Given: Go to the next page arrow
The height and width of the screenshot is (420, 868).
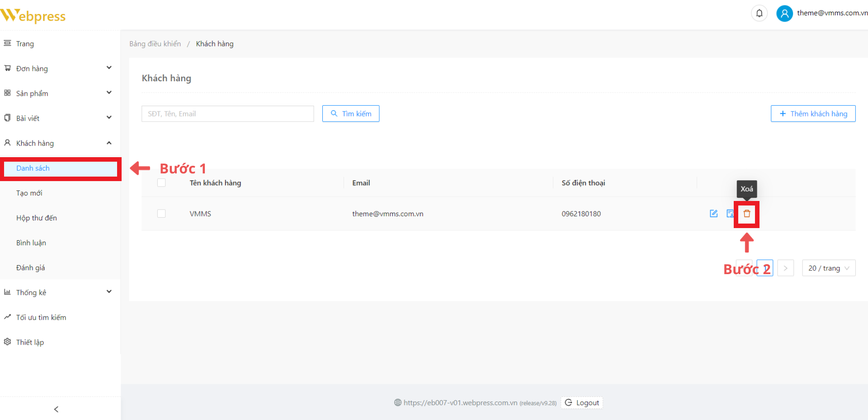Looking at the screenshot, I should [x=785, y=268].
